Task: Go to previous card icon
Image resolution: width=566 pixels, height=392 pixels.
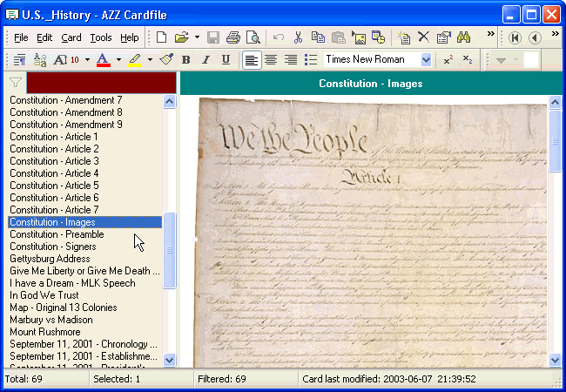Action: [535, 37]
